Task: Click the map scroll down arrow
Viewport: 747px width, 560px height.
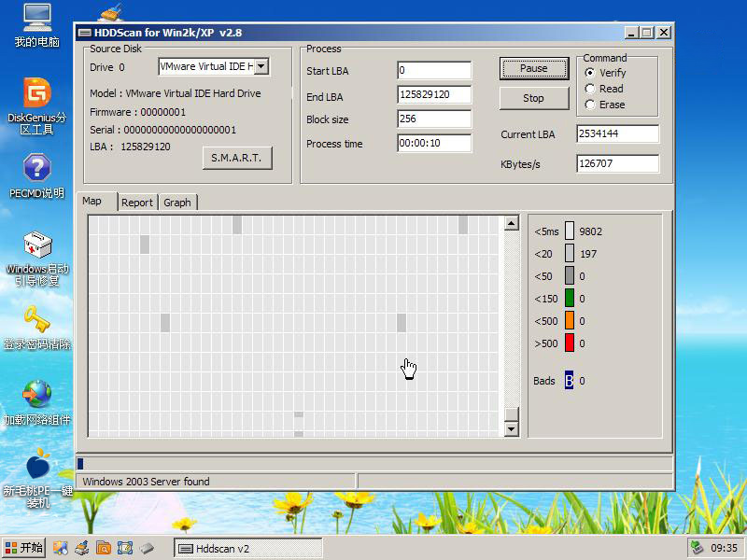Action: point(511,429)
